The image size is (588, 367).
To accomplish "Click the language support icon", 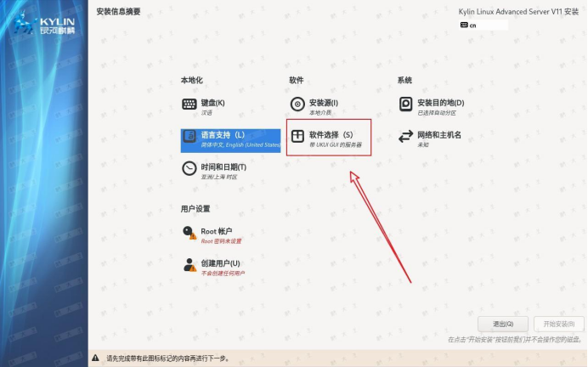I will [x=189, y=136].
